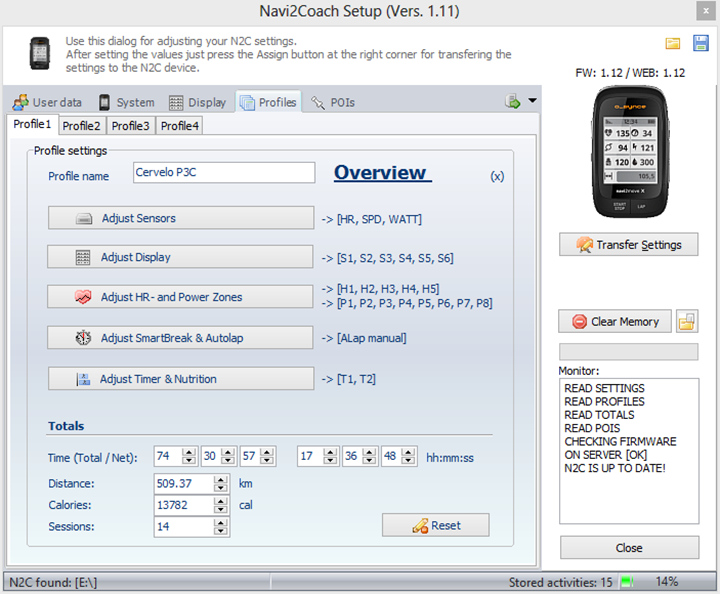Switch to the System tab
This screenshot has height=594, width=720.
click(x=126, y=102)
